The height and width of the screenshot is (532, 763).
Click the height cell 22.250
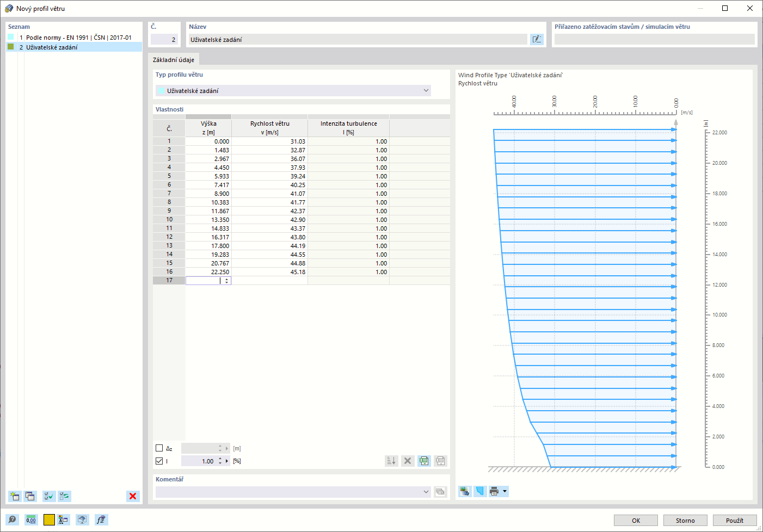pyautogui.click(x=208, y=272)
